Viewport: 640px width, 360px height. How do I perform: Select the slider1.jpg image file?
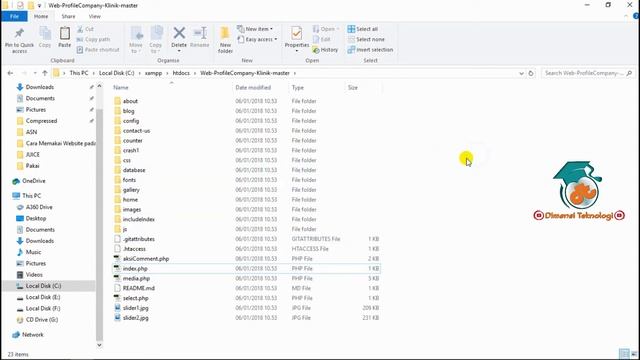click(x=136, y=308)
